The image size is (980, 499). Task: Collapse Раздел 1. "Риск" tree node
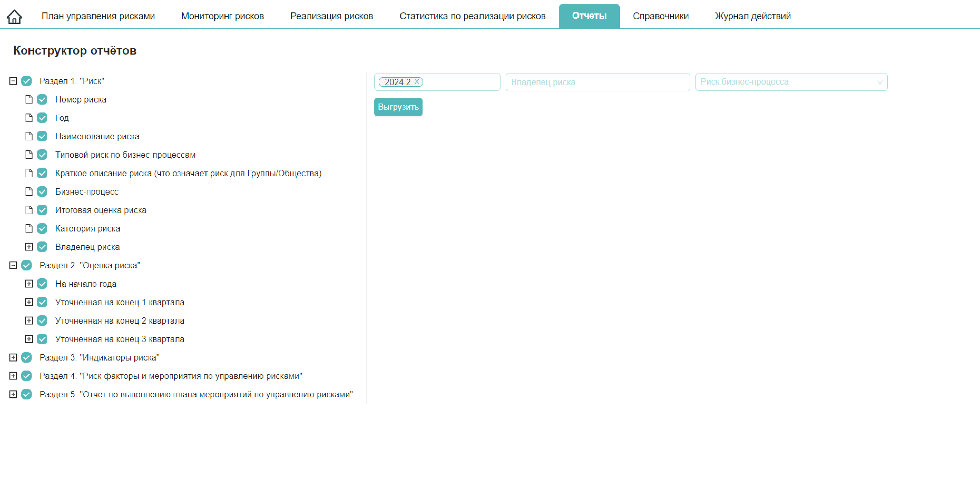coord(13,81)
